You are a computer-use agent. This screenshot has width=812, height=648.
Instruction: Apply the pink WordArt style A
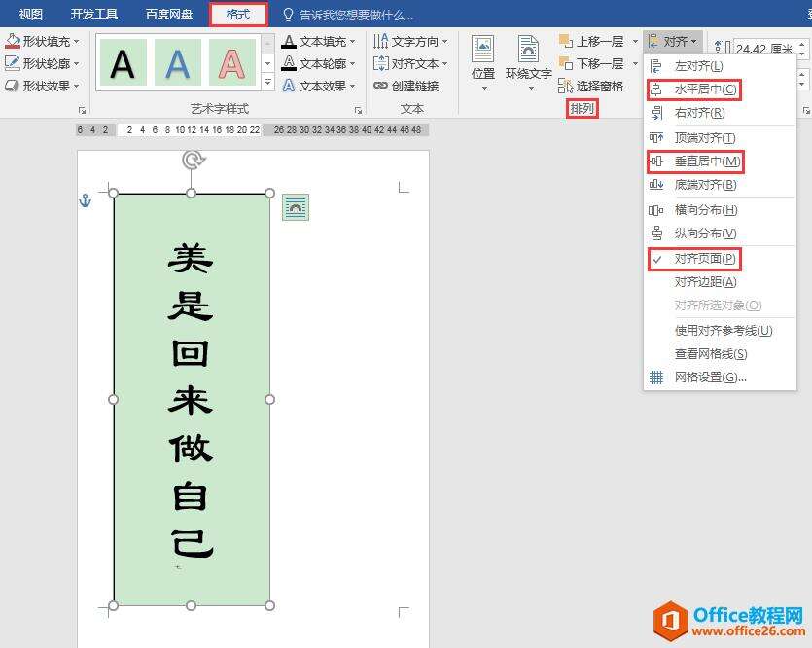(x=232, y=63)
